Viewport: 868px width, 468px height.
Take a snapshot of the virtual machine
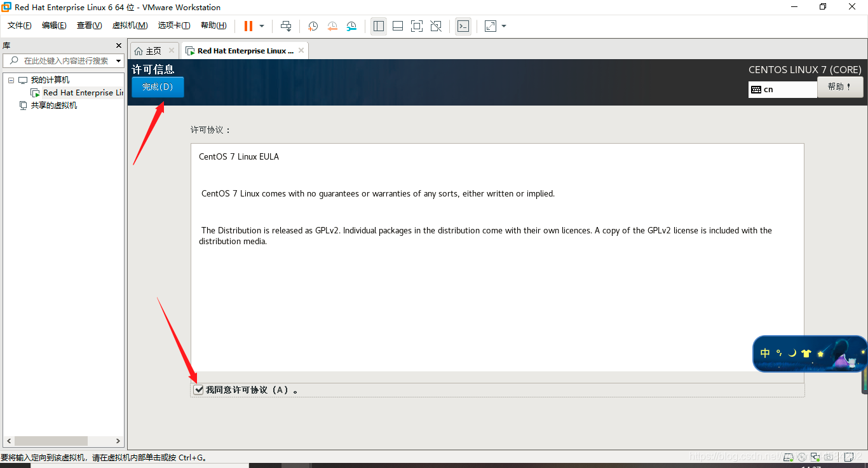click(x=313, y=26)
